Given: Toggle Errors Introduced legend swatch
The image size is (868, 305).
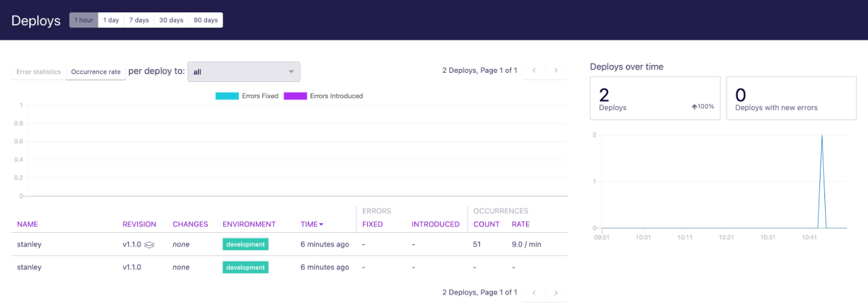Looking at the screenshot, I should click(295, 96).
